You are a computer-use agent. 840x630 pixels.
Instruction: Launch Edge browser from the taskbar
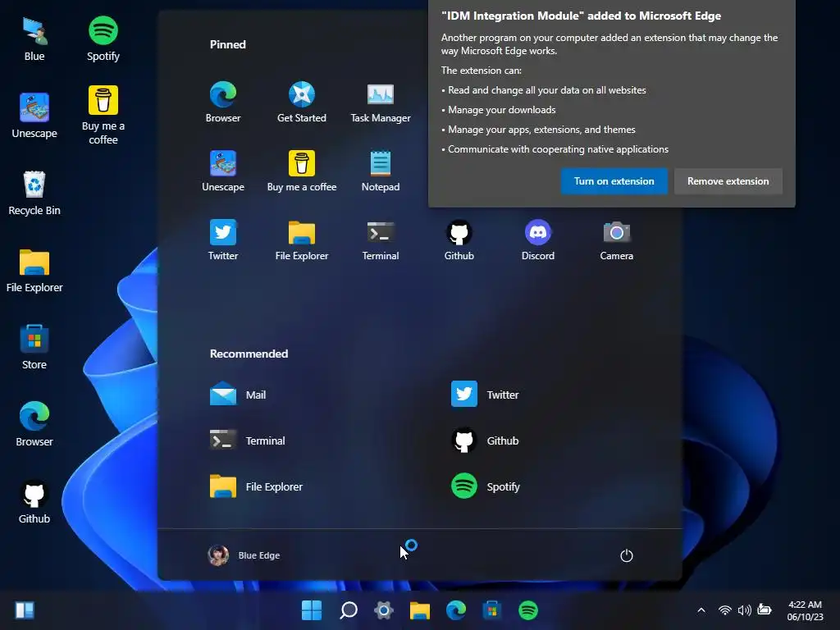tap(456, 610)
